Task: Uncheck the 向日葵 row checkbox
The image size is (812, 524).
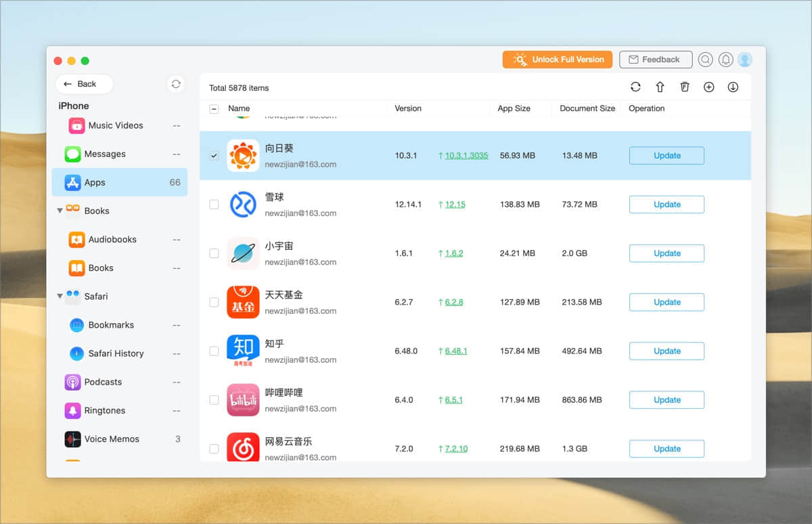Action: (214, 156)
